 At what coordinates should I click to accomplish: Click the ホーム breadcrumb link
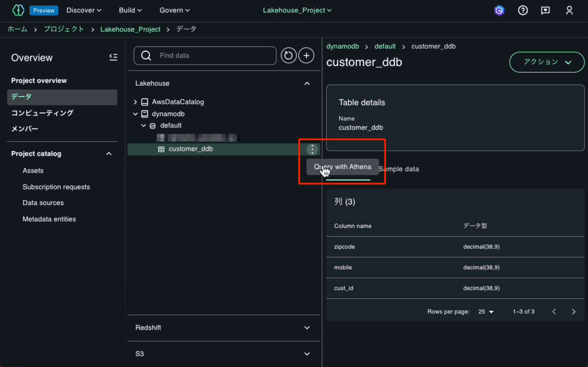click(x=17, y=29)
